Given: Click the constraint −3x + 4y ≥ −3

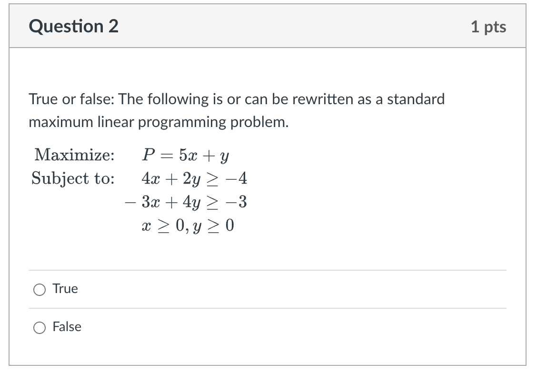Looking at the screenshot, I should (186, 202).
